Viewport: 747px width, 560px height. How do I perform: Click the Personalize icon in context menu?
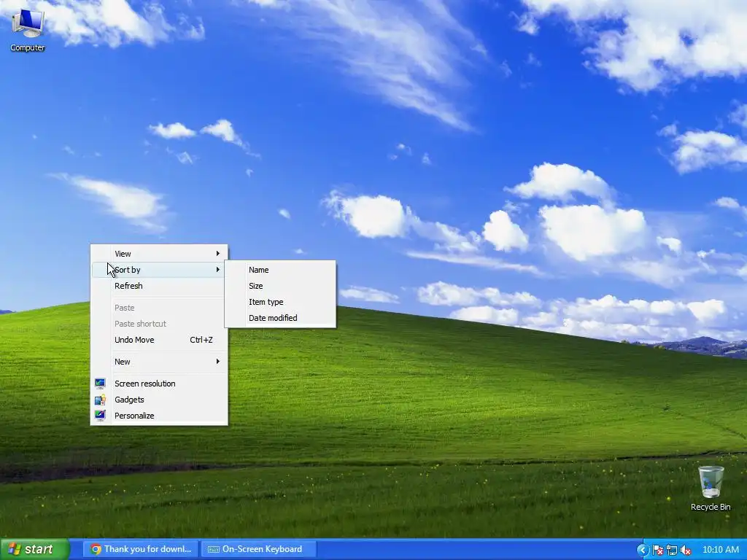[100, 415]
